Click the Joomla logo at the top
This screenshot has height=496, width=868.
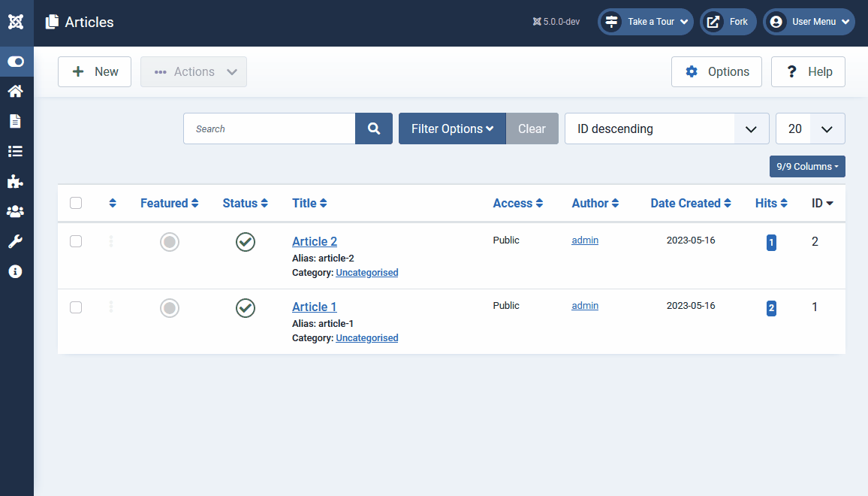17,22
